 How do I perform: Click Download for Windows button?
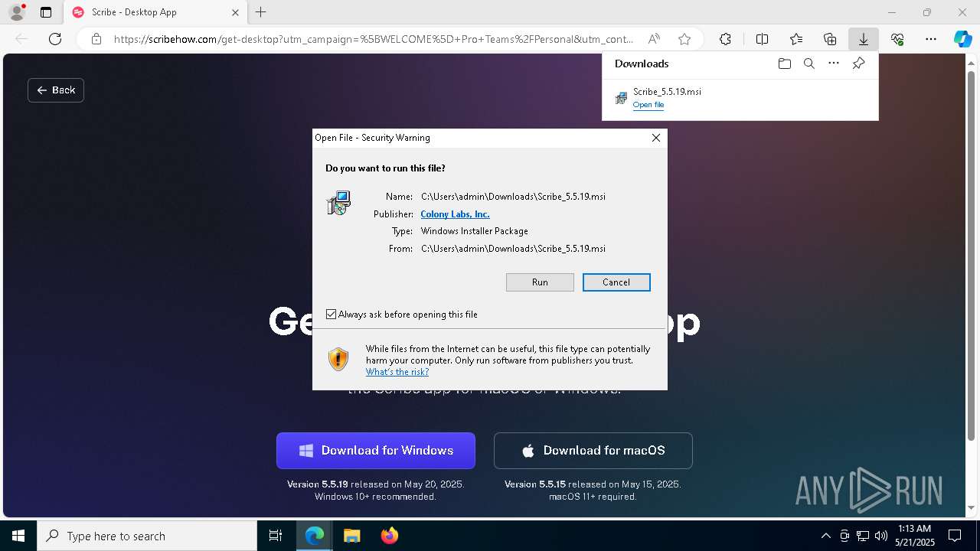point(376,451)
